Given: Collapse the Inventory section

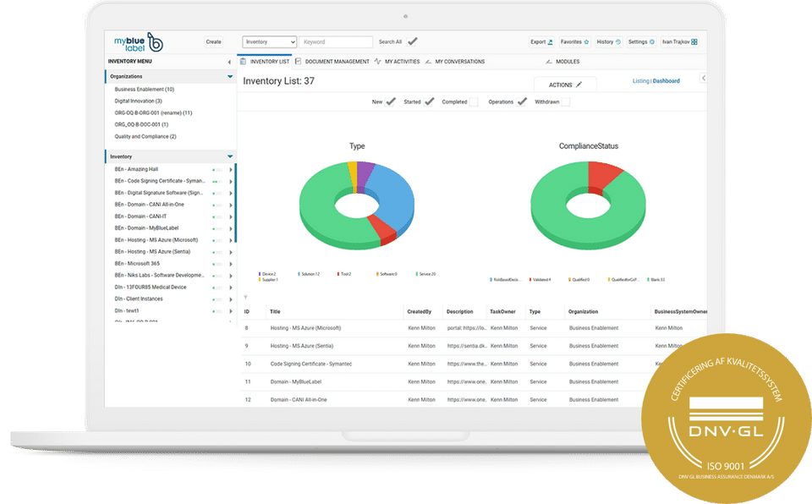Looking at the screenshot, I should click(230, 156).
